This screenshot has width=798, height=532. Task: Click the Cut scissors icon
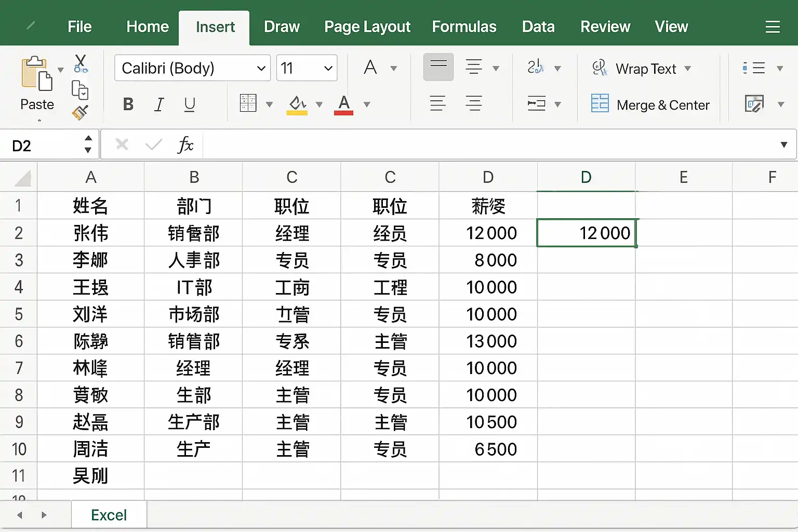click(x=81, y=63)
